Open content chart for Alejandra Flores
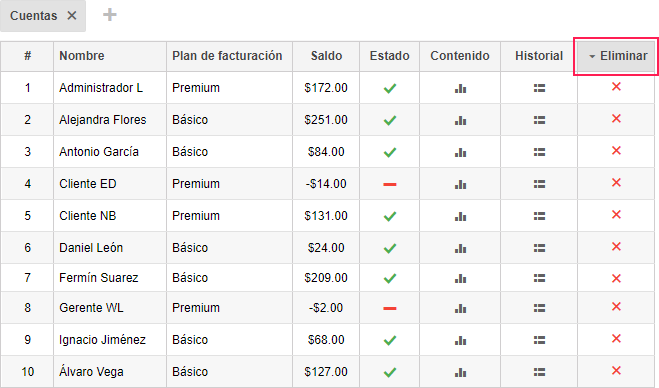The image size is (659, 388). tap(460, 120)
